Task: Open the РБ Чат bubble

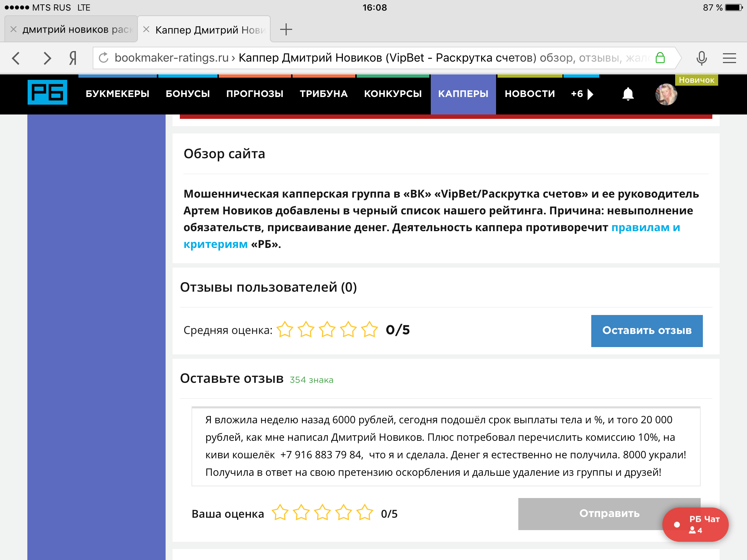Action: pyautogui.click(x=695, y=524)
